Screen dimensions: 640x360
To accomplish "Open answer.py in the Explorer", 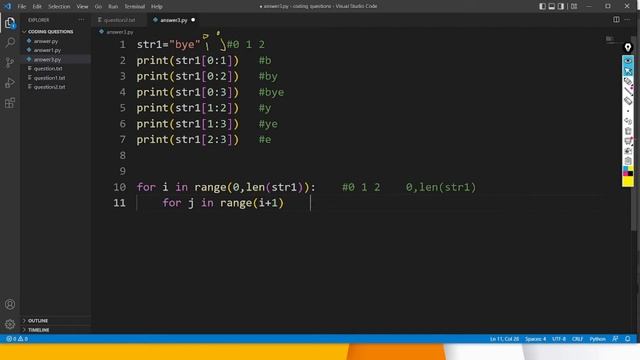I will pos(46,41).
